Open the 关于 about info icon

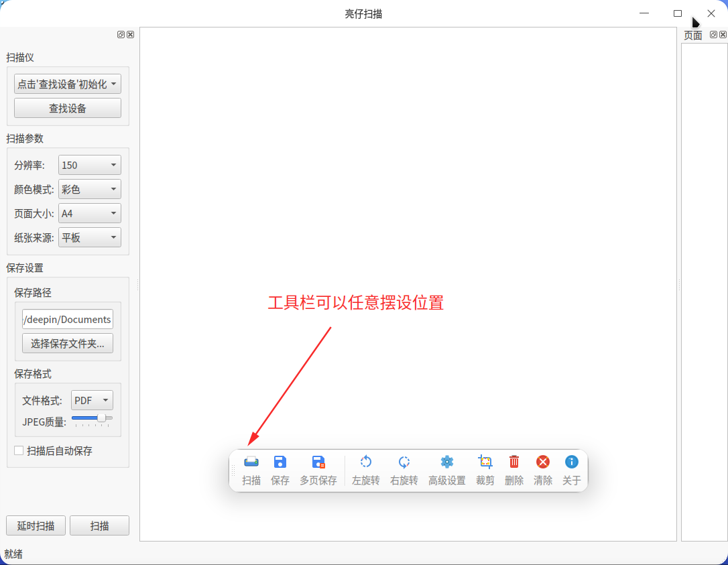coord(572,462)
